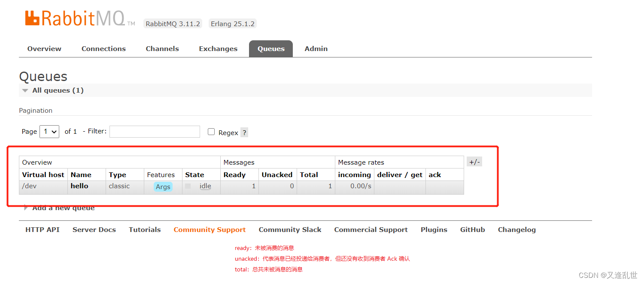Click inside the Filter input field
644x283 pixels.
155,132
